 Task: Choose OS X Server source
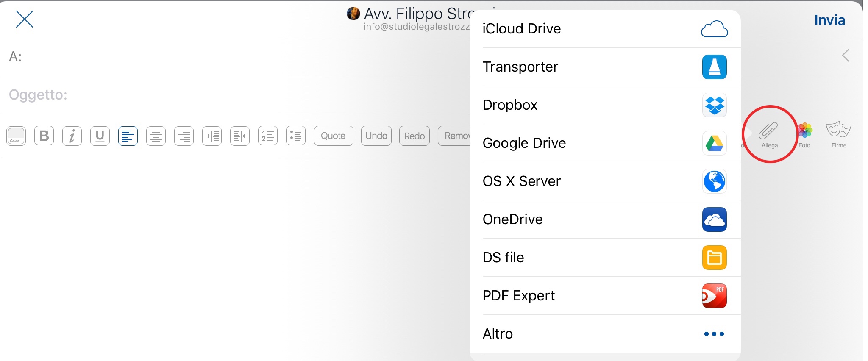(605, 181)
